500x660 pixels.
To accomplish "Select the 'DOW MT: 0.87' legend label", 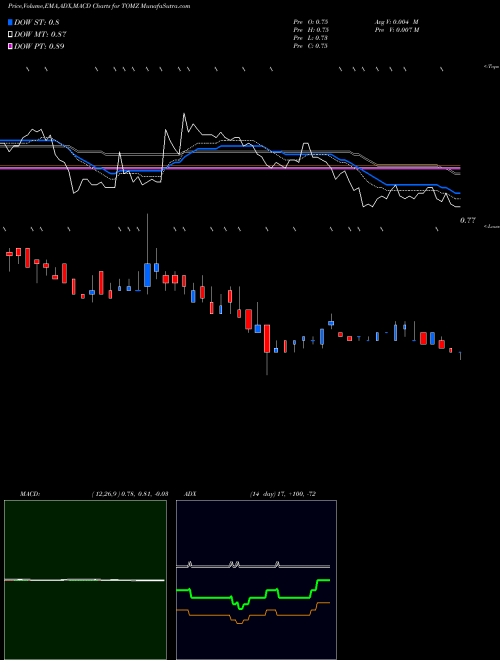I will [x=40, y=35].
